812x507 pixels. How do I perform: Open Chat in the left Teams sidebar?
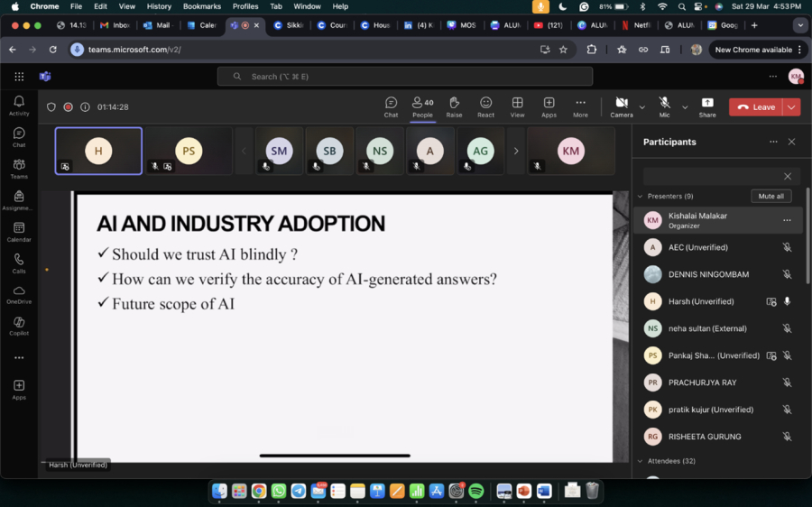(19, 137)
